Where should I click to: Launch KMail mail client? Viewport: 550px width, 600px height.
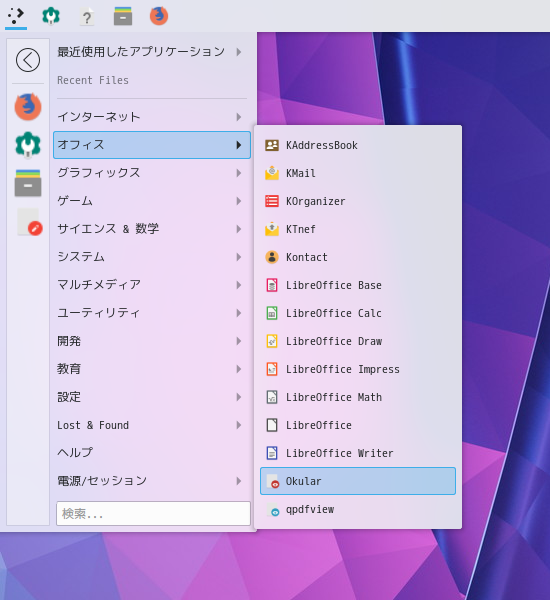(x=357, y=173)
